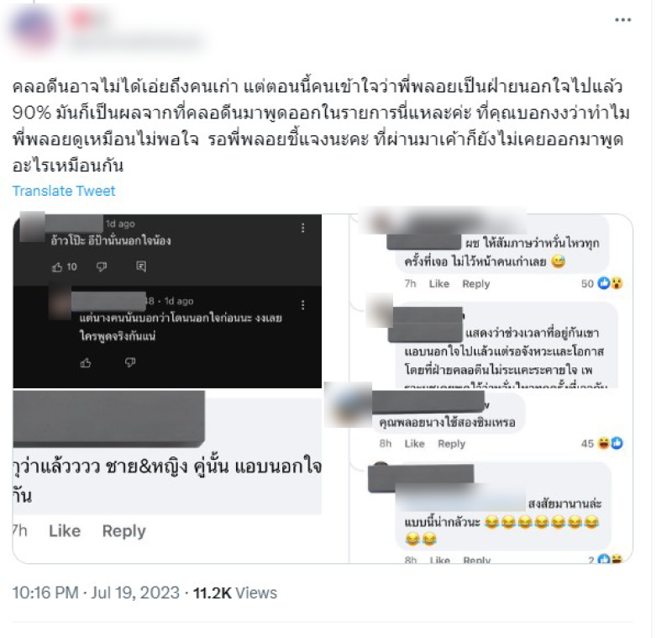This screenshot has width=672, height=638.
Task: Open three-dot menu on the dark reply comment
Action: (303, 305)
